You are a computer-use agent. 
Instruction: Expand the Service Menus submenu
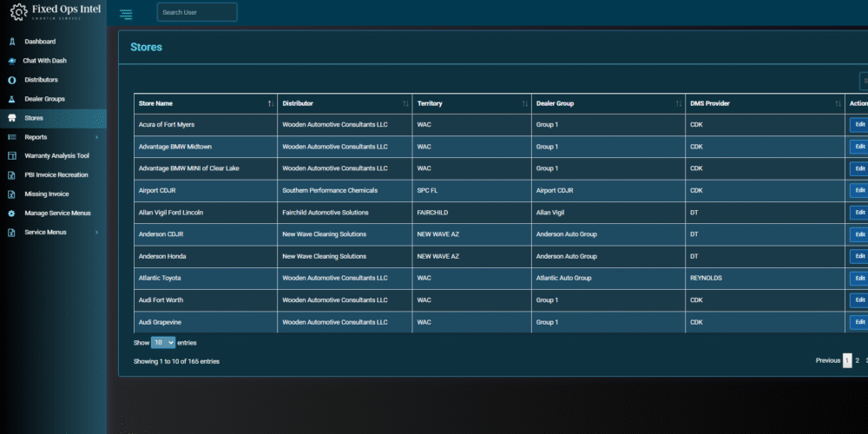click(x=52, y=233)
